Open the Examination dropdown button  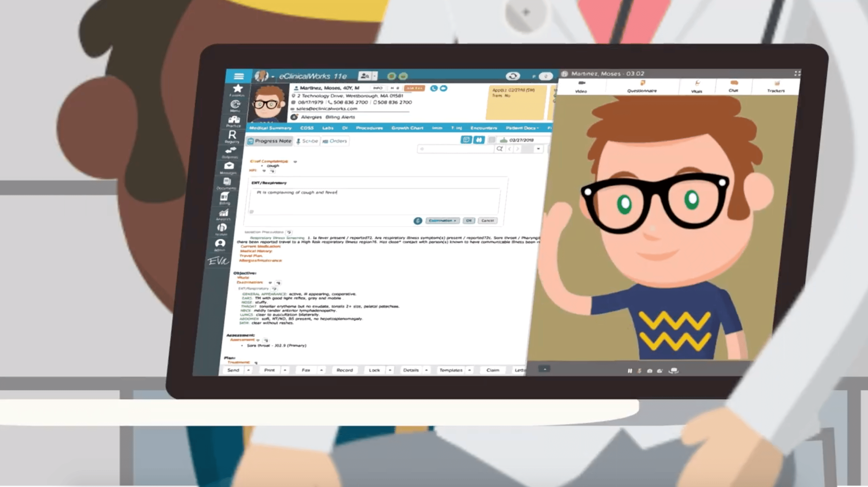(442, 221)
